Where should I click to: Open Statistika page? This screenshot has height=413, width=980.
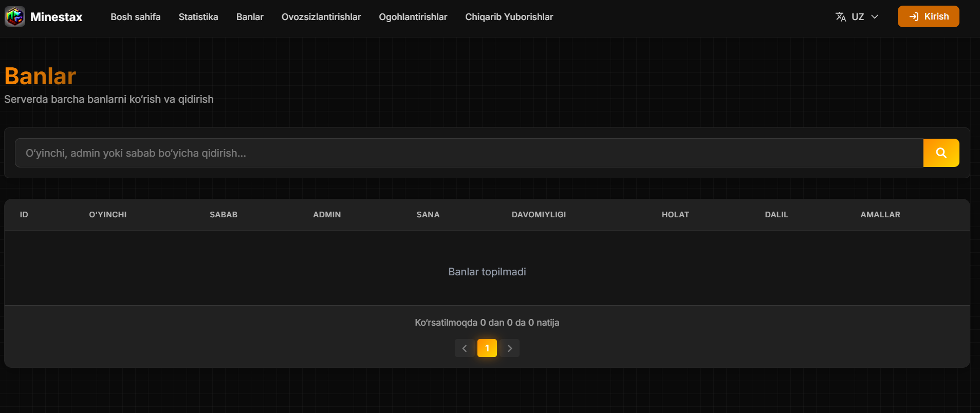point(198,17)
